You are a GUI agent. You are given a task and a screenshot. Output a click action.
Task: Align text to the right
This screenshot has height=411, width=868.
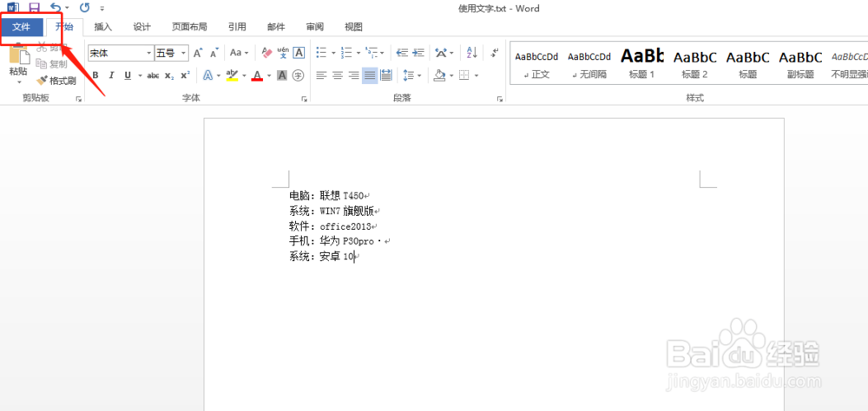[353, 75]
